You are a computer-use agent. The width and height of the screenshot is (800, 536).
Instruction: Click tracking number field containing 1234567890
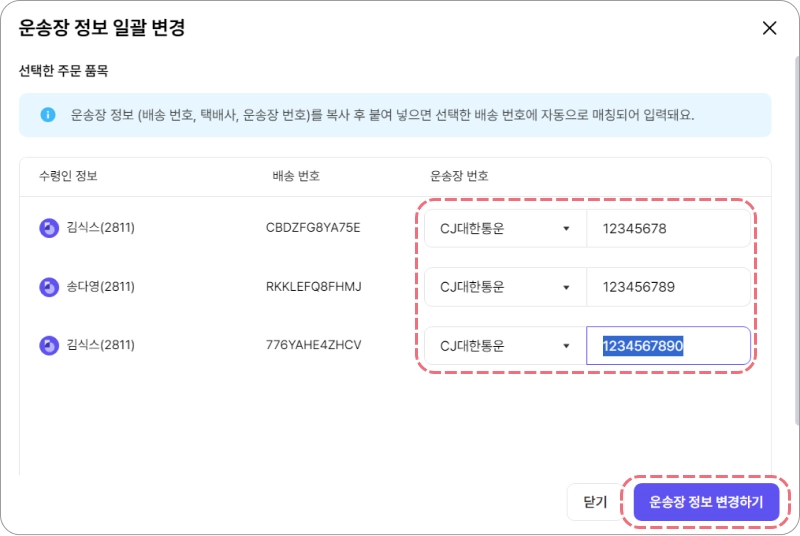(x=668, y=346)
